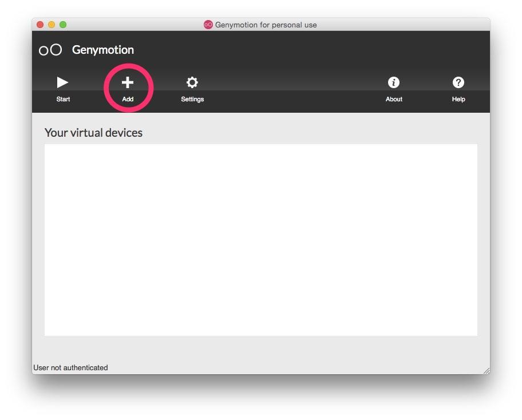This screenshot has width=522, height=420.
Task: Minimize window with yellow button
Action: (52, 25)
